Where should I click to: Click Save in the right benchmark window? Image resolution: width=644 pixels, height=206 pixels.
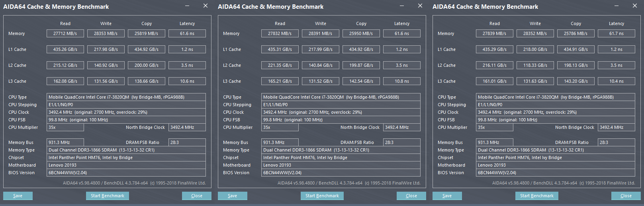point(447,196)
